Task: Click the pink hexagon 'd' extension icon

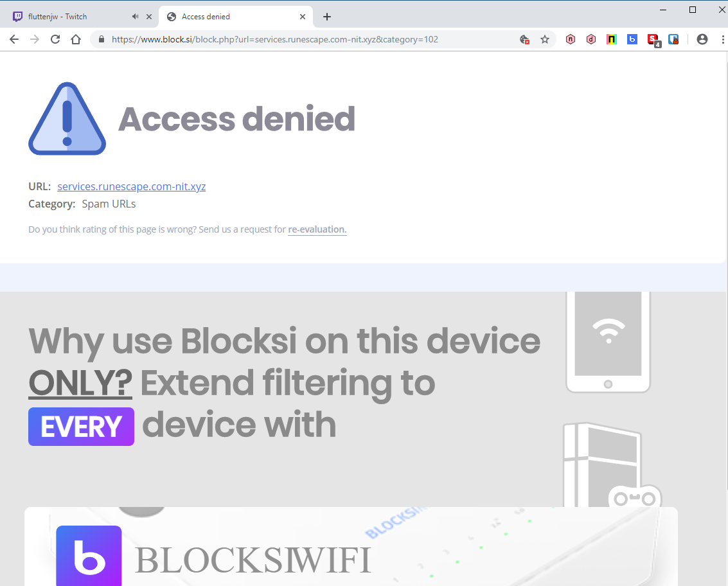Action: (591, 39)
